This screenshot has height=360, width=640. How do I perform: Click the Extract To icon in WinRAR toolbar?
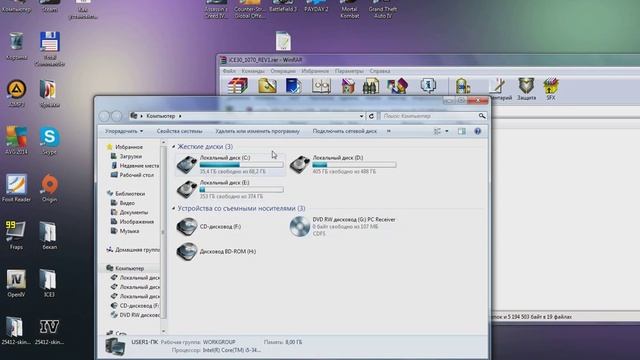267,86
